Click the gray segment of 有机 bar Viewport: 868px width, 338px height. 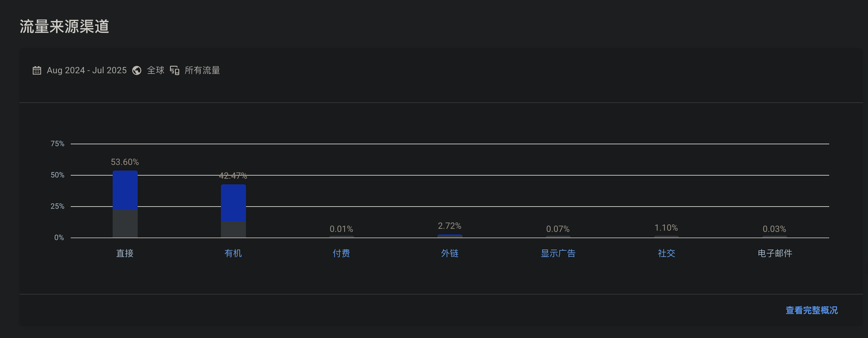[233, 229]
